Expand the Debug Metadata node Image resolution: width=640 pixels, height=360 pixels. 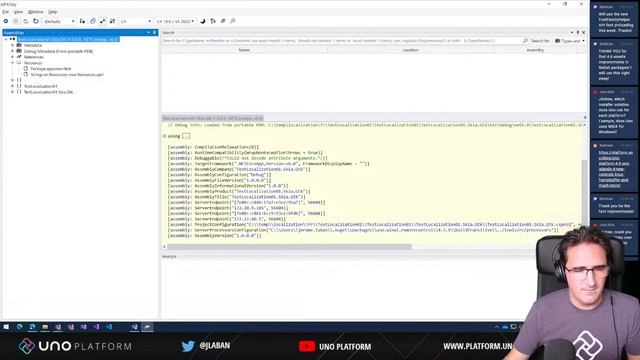(12, 51)
